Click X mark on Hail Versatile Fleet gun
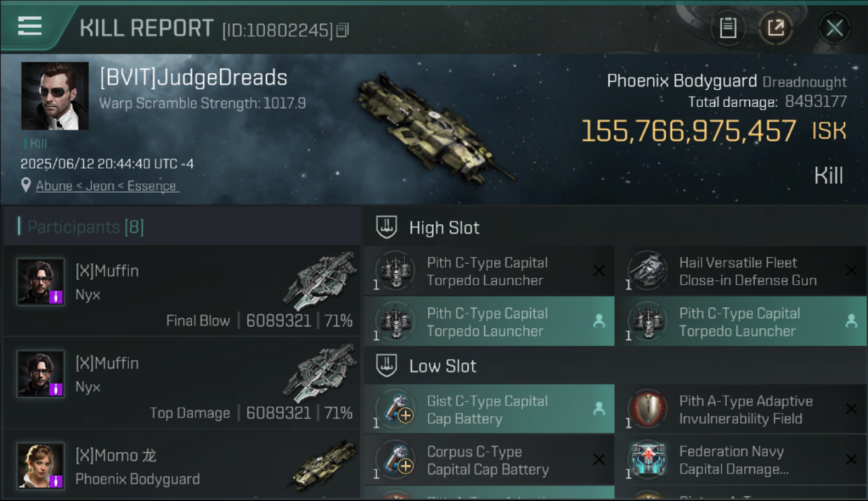This screenshot has width=868, height=501. coord(851,271)
